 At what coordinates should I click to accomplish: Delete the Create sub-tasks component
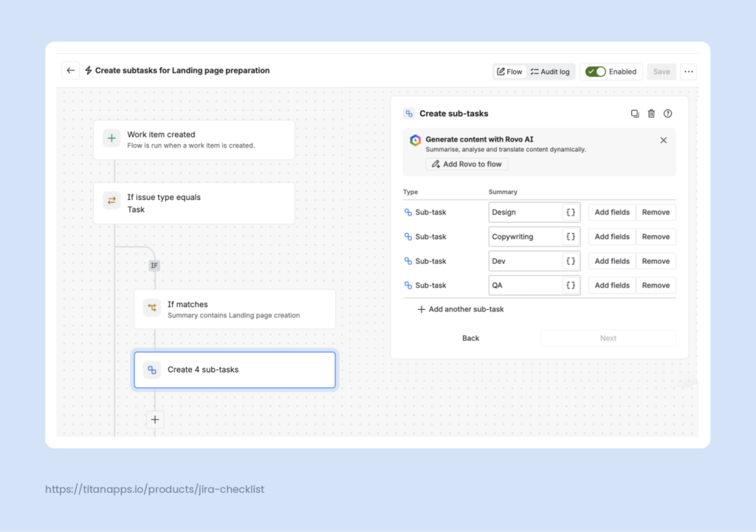651,114
